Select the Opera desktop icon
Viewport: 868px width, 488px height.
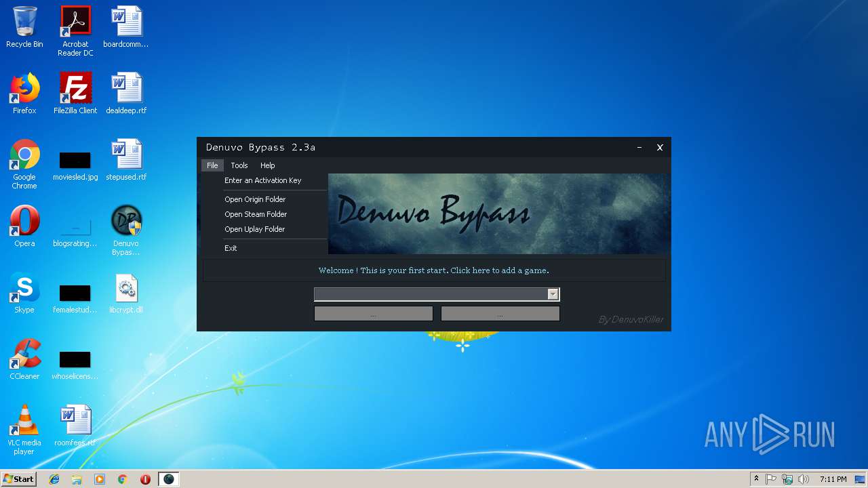click(x=24, y=226)
